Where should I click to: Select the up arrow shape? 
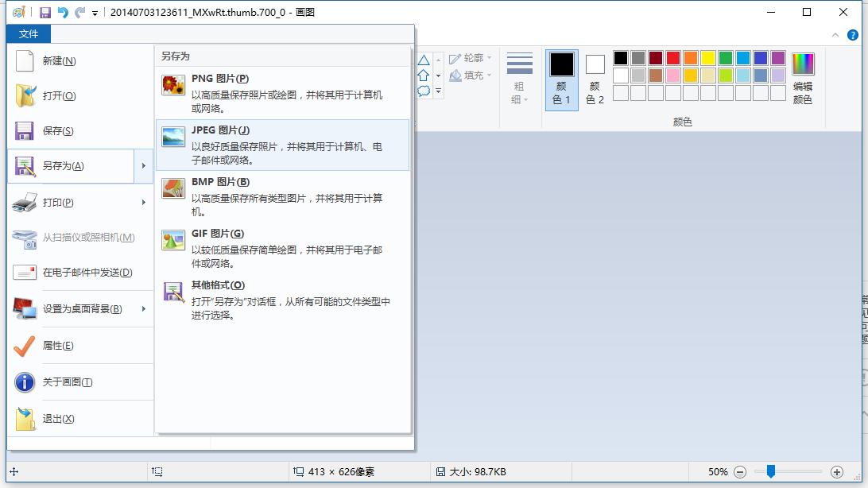click(x=423, y=76)
